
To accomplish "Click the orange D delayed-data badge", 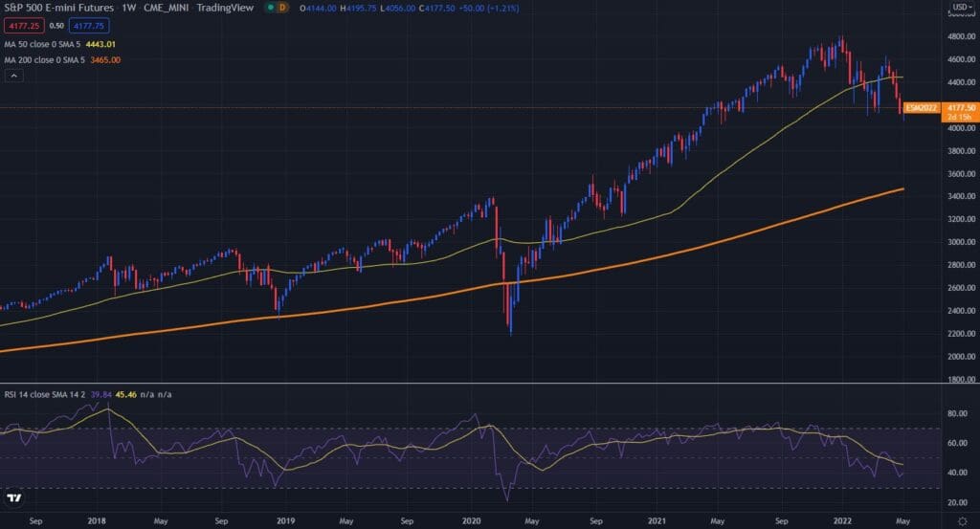I will (x=284, y=8).
